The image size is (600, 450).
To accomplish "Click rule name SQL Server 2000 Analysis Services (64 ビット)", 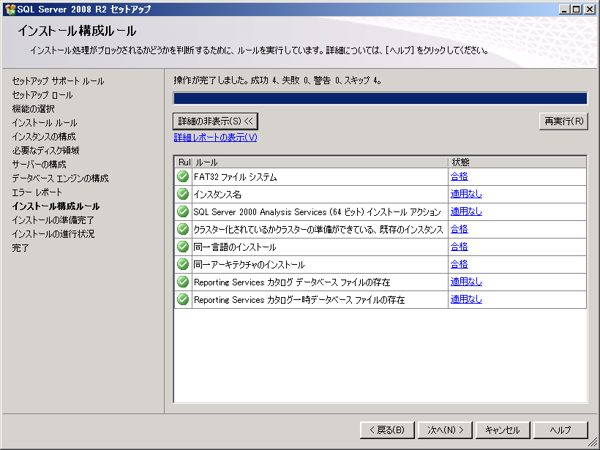I will (x=317, y=212).
